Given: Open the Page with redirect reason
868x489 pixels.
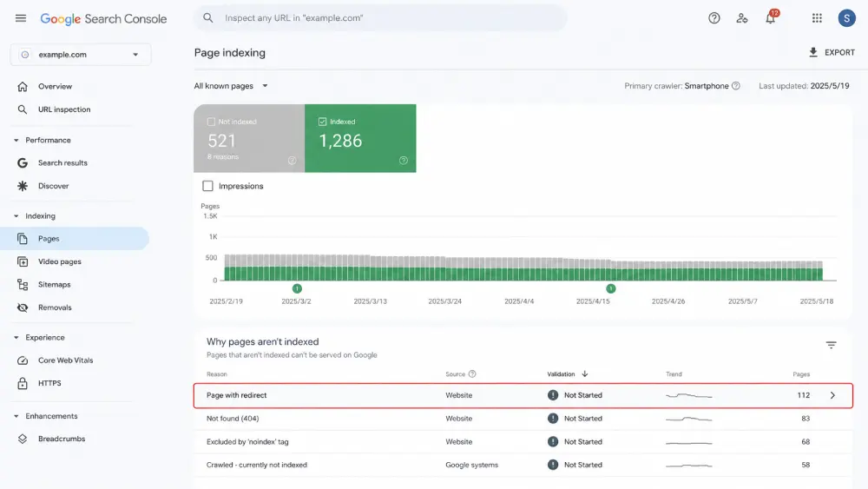Looking at the screenshot, I should [236, 395].
